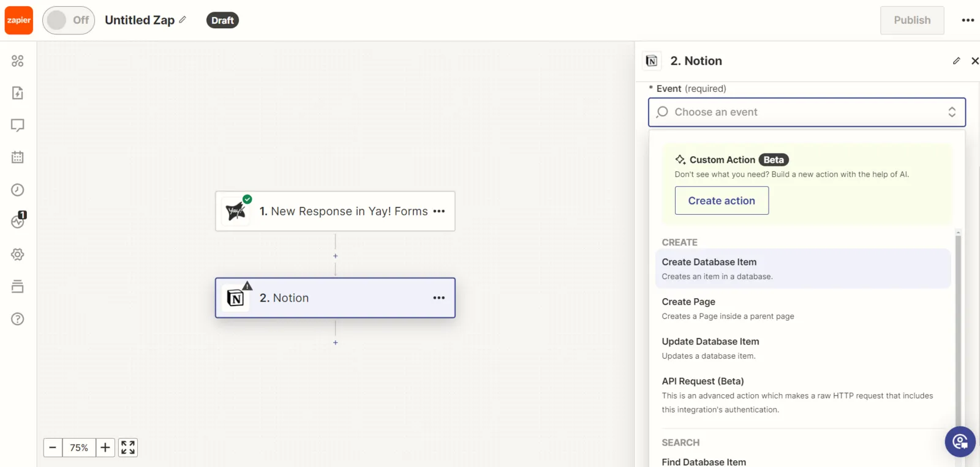
Task: Click the 75% zoom level field
Action: tap(79, 448)
